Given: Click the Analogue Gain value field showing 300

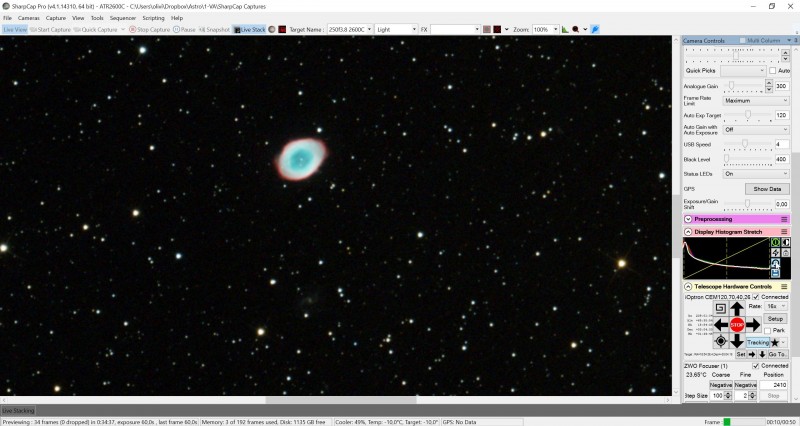Looking at the screenshot, I should point(782,86).
